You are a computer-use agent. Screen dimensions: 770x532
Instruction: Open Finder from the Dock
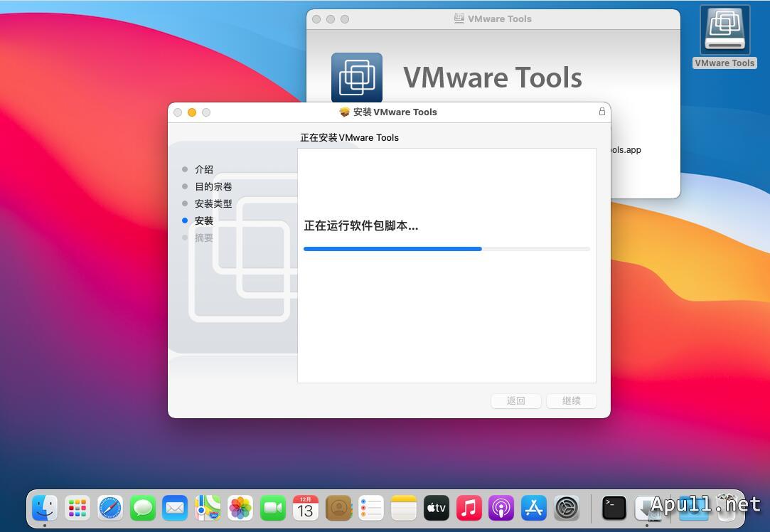45,507
